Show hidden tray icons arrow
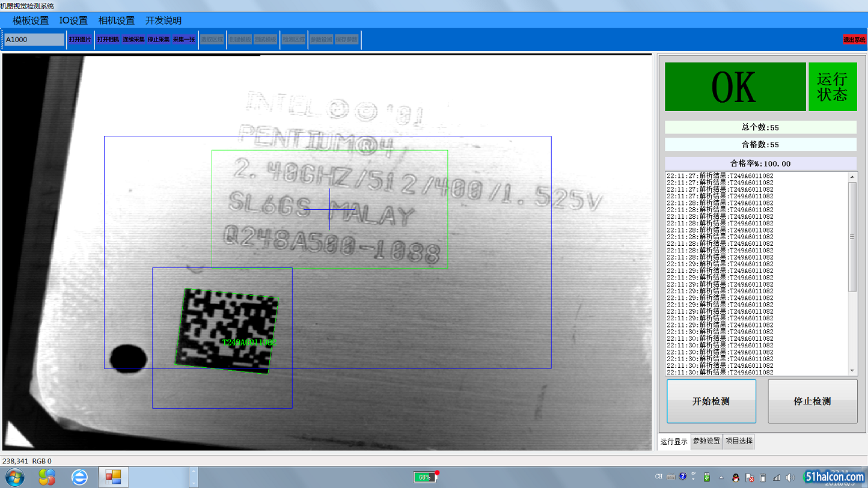Viewport: 868px width, 488px height. tap(721, 478)
